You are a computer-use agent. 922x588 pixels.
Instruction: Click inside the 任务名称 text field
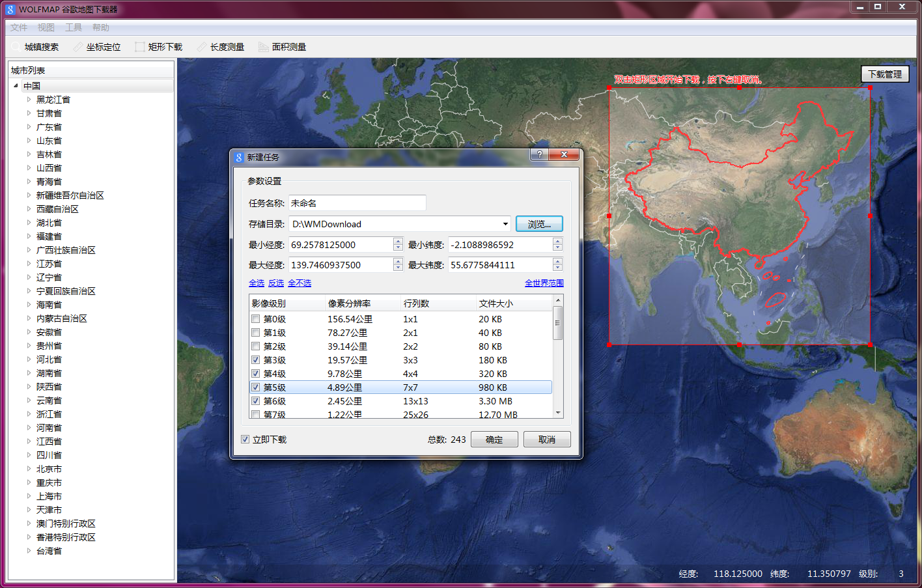(357, 203)
